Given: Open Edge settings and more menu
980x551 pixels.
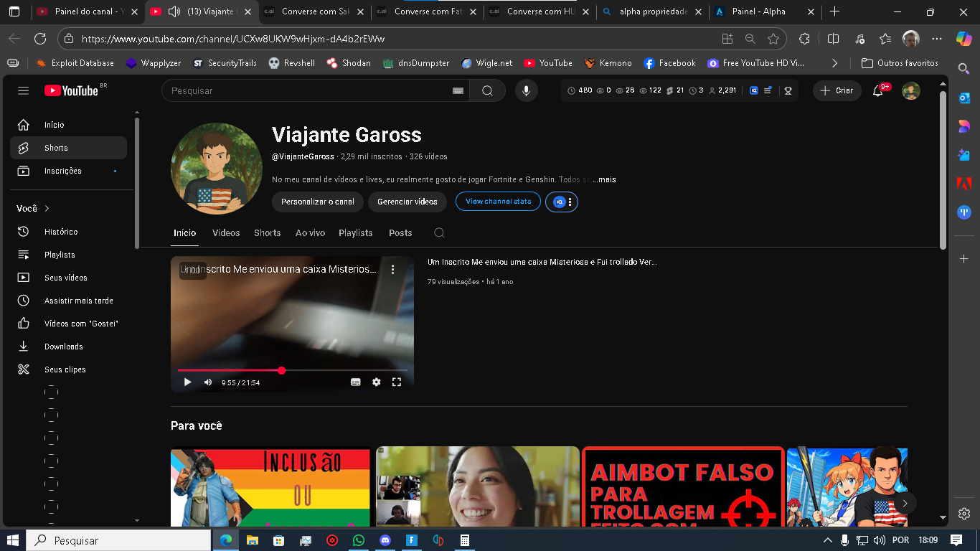Looking at the screenshot, I should point(937,39).
